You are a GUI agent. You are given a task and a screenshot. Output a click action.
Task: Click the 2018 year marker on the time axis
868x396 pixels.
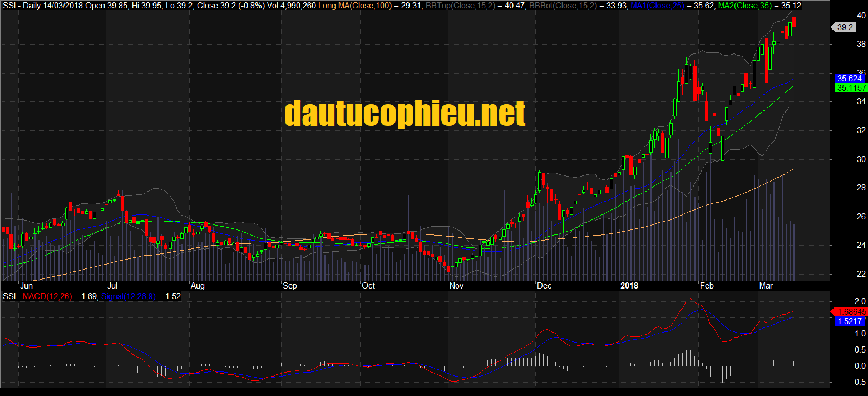[x=629, y=286]
